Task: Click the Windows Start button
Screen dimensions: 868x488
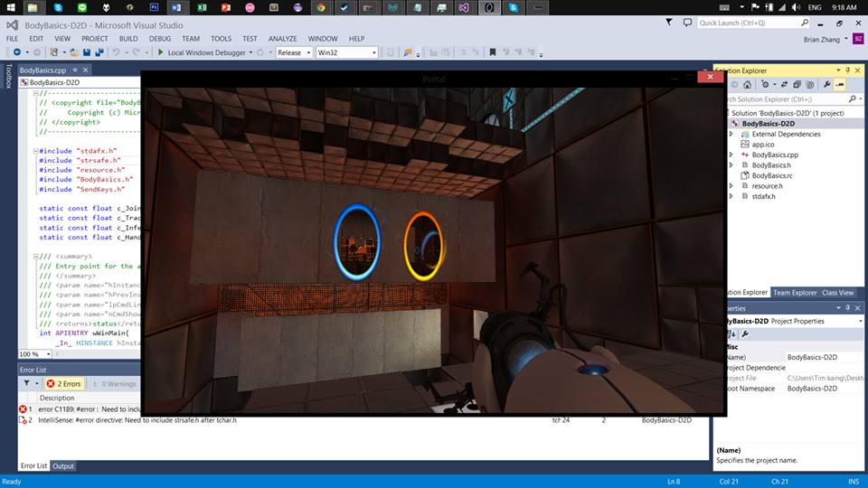Action: coord(11,7)
